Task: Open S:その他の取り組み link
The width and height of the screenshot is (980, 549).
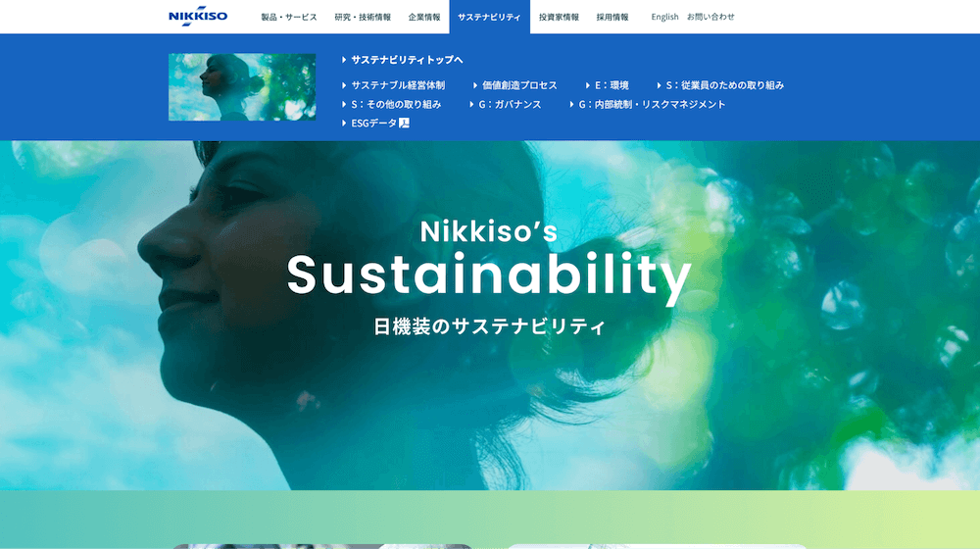Action: point(396,105)
